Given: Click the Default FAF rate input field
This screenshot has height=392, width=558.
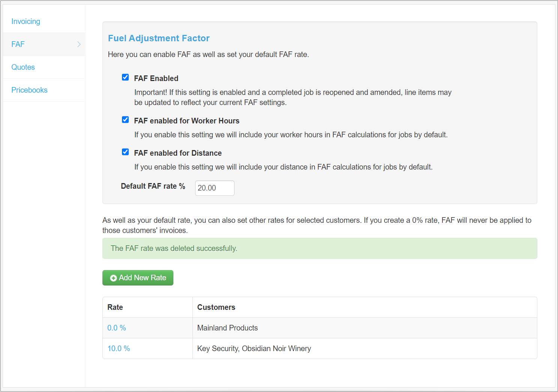Looking at the screenshot, I should click(x=215, y=188).
